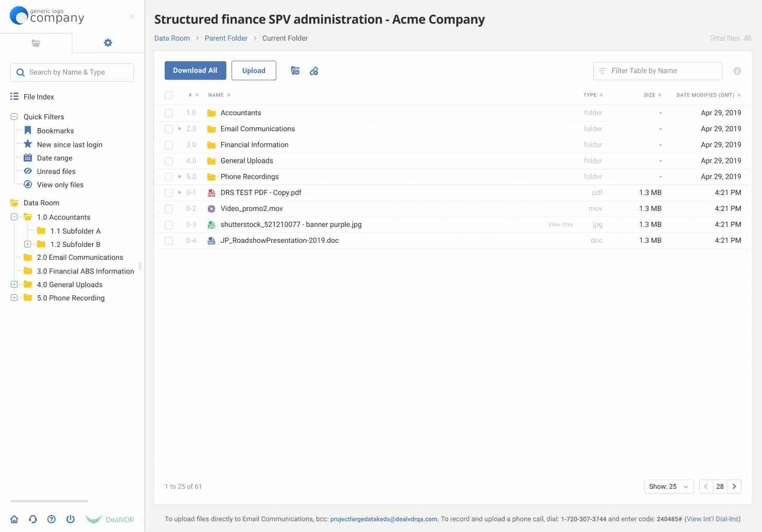This screenshot has height=532, width=762.
Task: Open the Show: 25 page size dropdown
Action: tap(668, 487)
